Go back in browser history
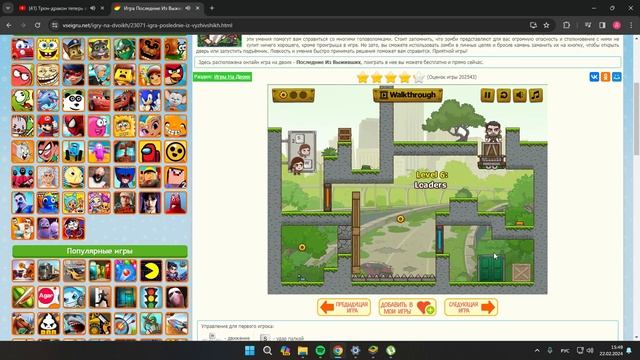 point(9,25)
